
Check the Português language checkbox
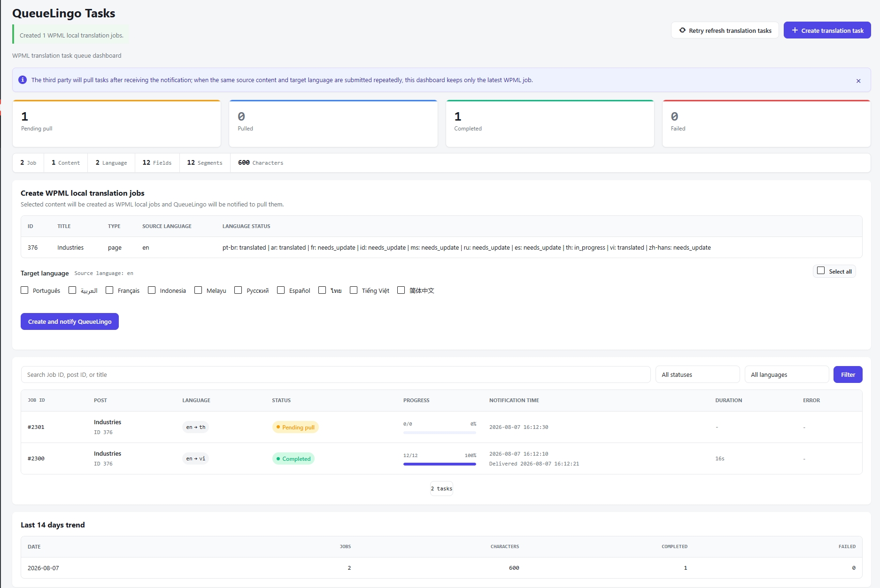[24, 290]
